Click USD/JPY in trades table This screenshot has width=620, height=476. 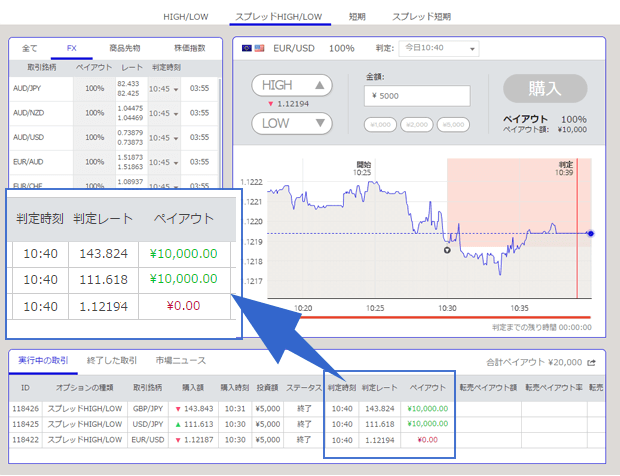[148, 424]
